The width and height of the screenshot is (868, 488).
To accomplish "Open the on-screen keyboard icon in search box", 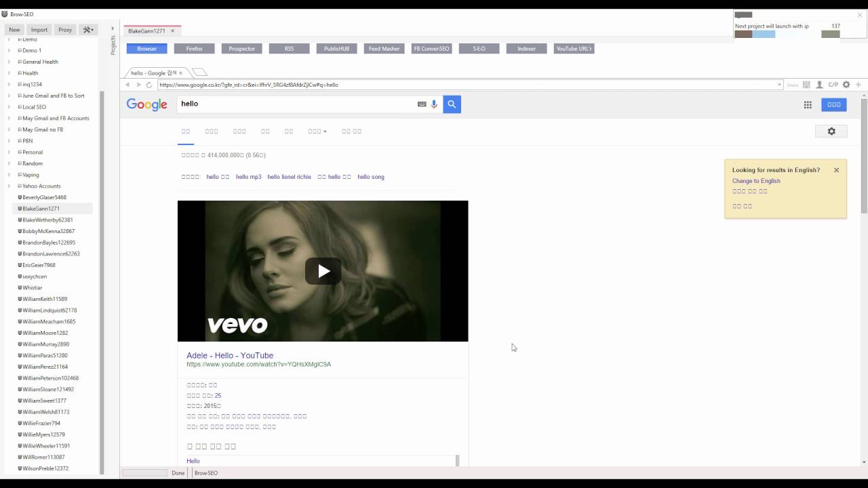I will [422, 104].
